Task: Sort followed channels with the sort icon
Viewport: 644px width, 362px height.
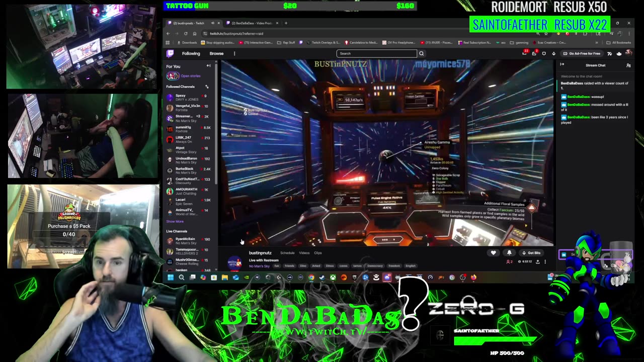Action: (207, 86)
